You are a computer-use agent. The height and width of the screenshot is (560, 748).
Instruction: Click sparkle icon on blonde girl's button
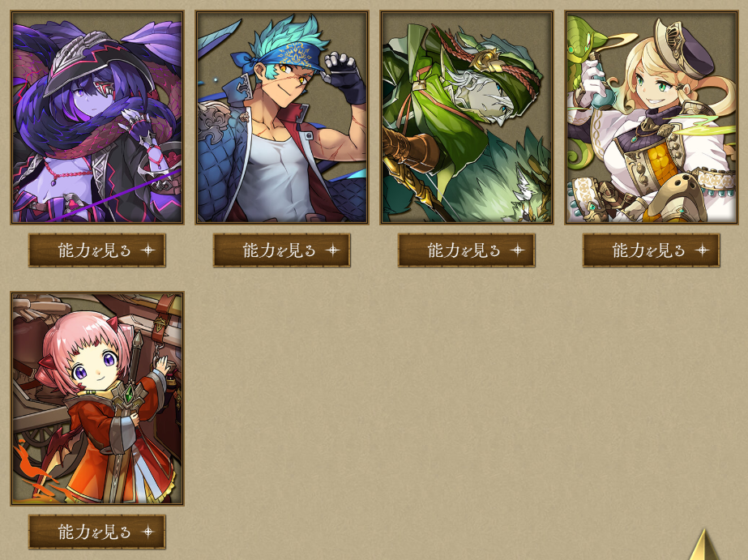(702, 250)
